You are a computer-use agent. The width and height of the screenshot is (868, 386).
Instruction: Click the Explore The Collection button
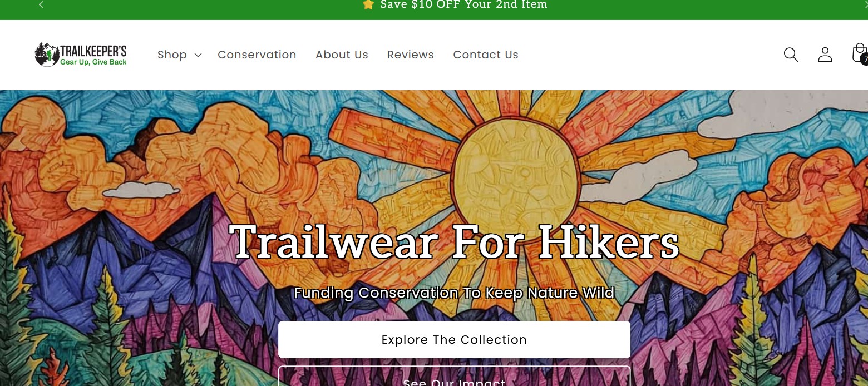tap(454, 339)
